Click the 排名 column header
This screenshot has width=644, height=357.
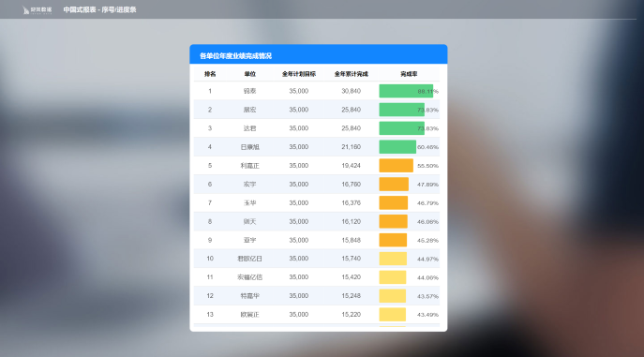click(210, 74)
